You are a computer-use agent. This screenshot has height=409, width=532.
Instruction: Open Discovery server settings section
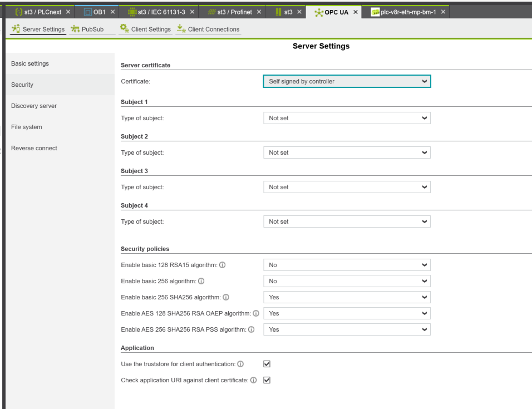point(34,106)
